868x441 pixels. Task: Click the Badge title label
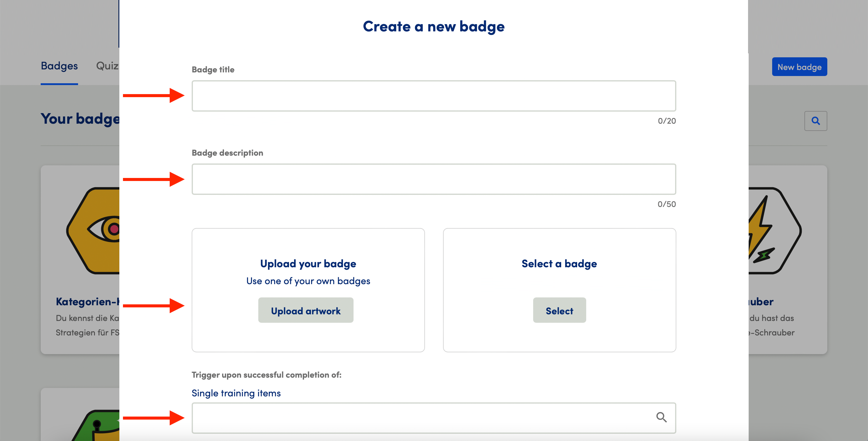click(213, 69)
